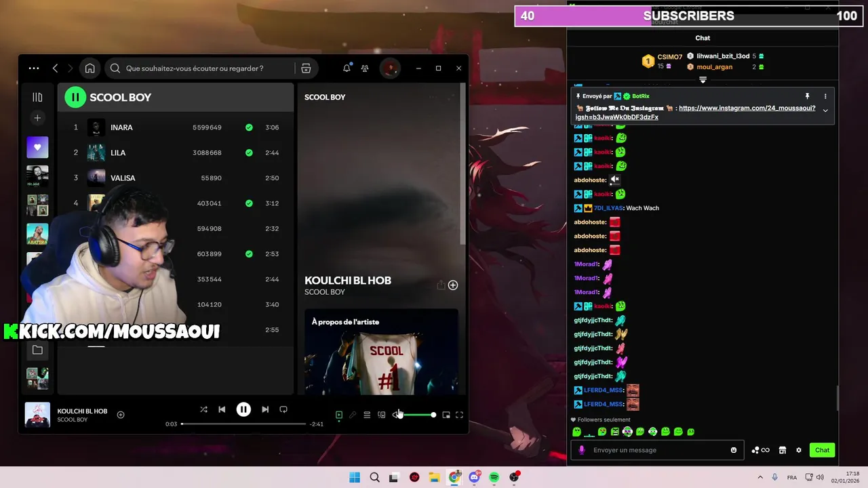This screenshot has width=868, height=488.
Task: Toggle repeat mode in Spotify
Action: coord(283,409)
